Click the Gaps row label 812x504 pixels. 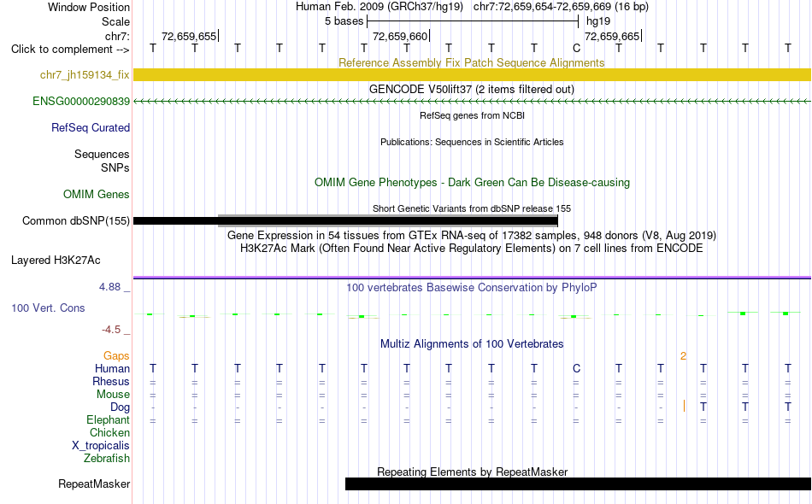(116, 356)
